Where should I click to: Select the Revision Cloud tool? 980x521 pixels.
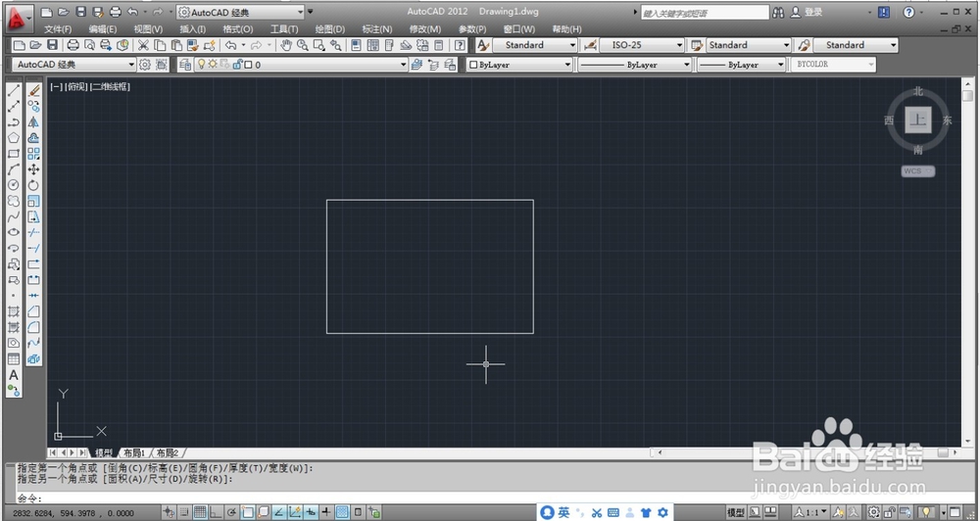[x=13, y=201]
